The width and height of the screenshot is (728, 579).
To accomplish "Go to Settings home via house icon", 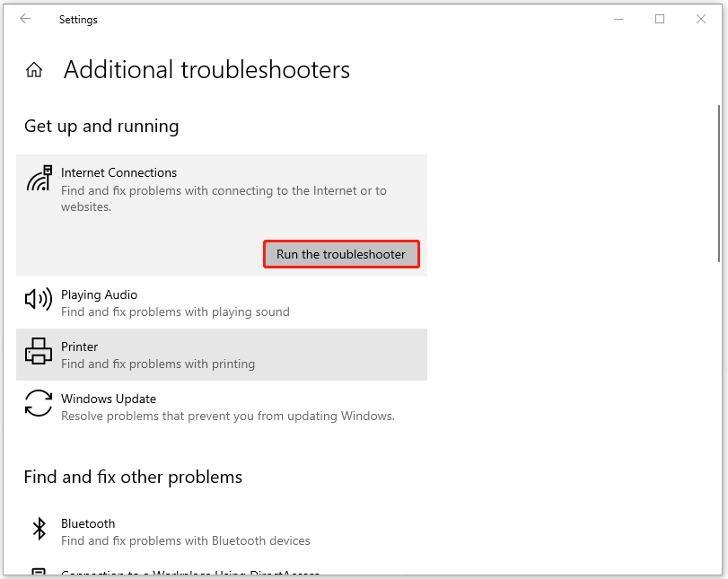I will (x=34, y=70).
